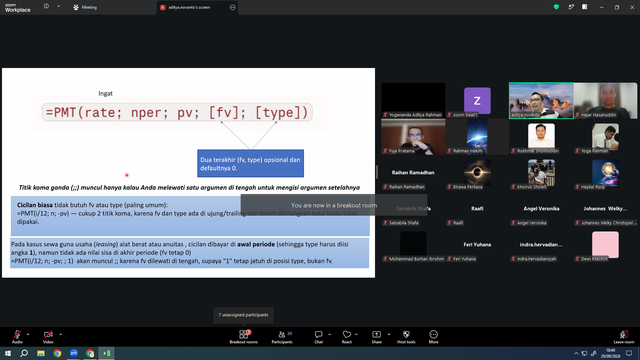
Task: Unmute microphone with Audio button
Action: coord(17,337)
